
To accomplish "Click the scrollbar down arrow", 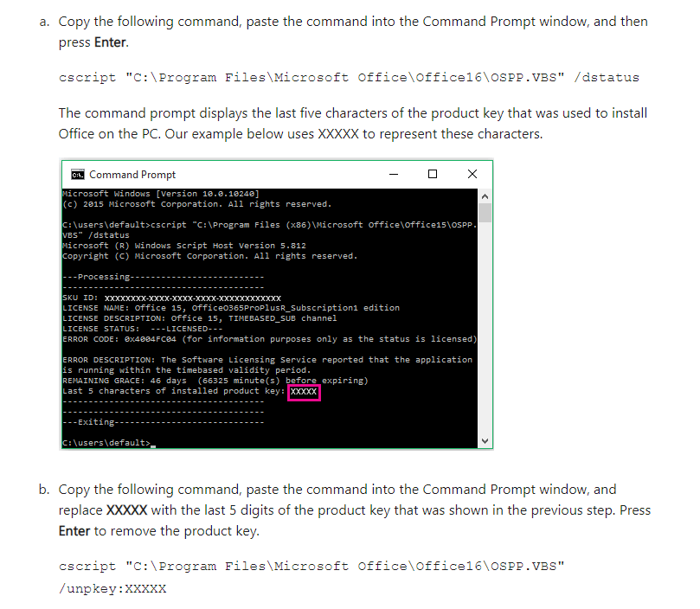I will pos(485,441).
